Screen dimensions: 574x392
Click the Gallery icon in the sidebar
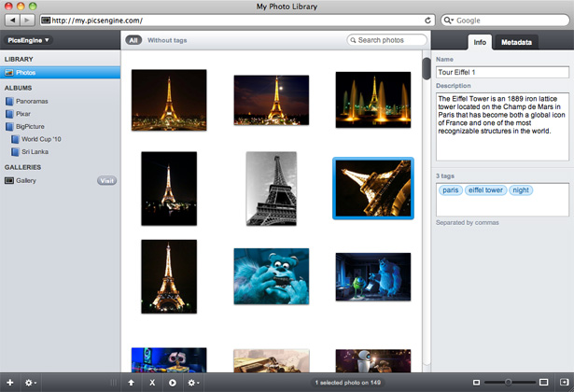click(x=9, y=180)
